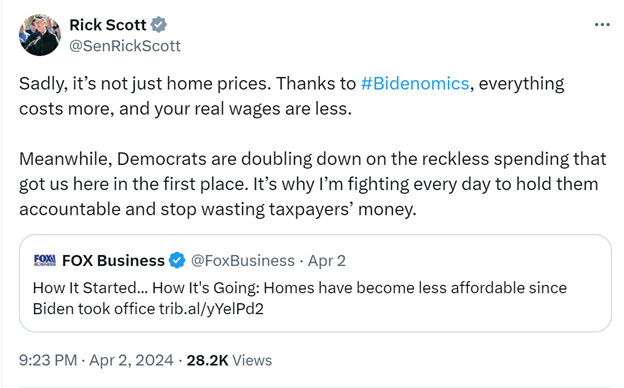Click the 'Biden took office' text in quote card
The height and width of the screenshot is (388, 624).
click(94, 309)
